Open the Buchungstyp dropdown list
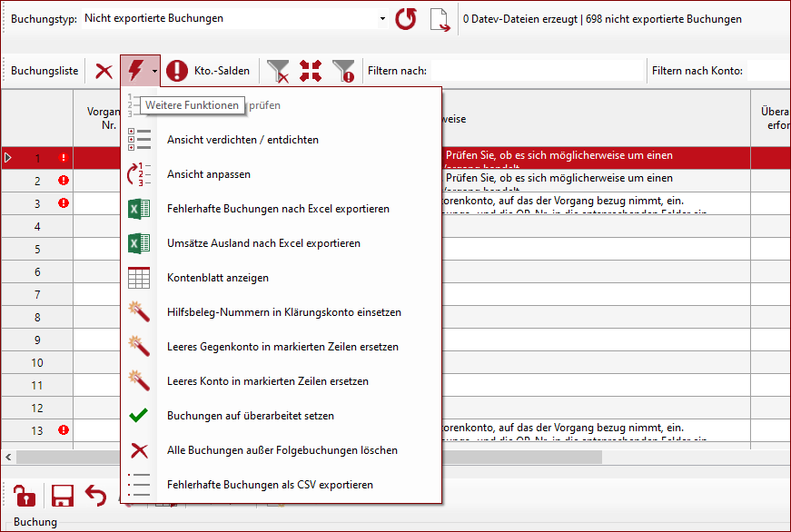791x532 pixels. [382, 19]
